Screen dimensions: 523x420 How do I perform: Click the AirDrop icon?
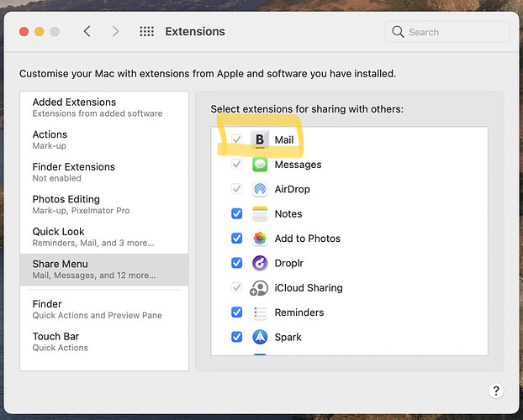pos(260,189)
